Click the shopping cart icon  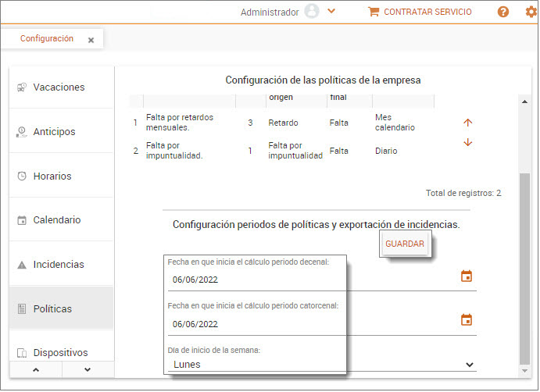(373, 12)
